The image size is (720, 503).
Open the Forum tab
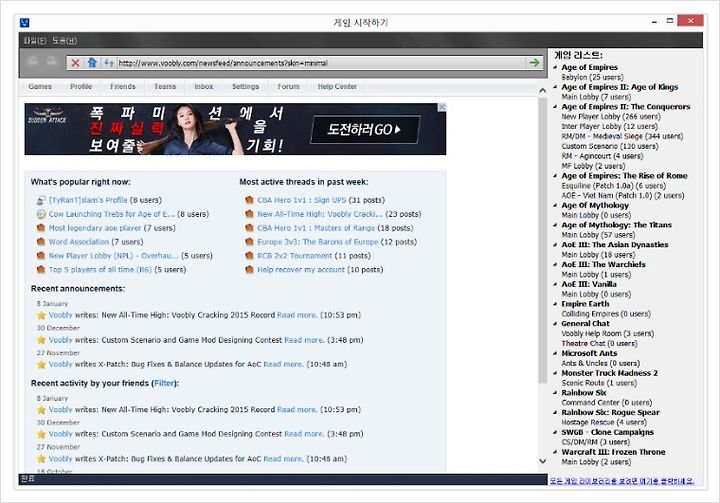[288, 86]
